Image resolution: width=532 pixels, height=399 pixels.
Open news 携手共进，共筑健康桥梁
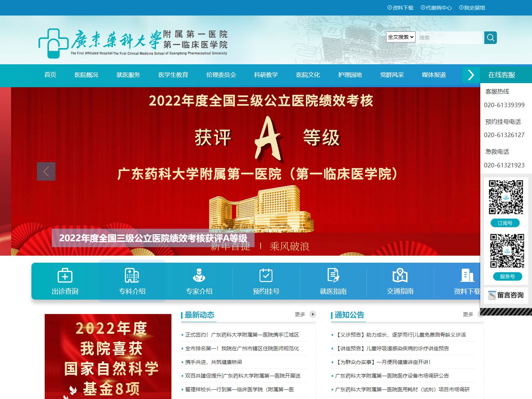pyautogui.click(x=214, y=362)
